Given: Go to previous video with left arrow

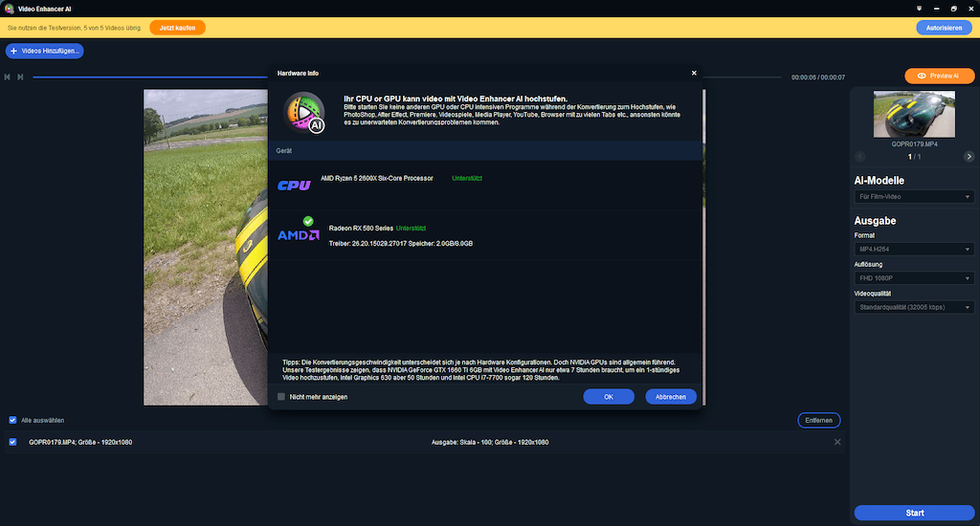Looking at the screenshot, I should 859,156.
